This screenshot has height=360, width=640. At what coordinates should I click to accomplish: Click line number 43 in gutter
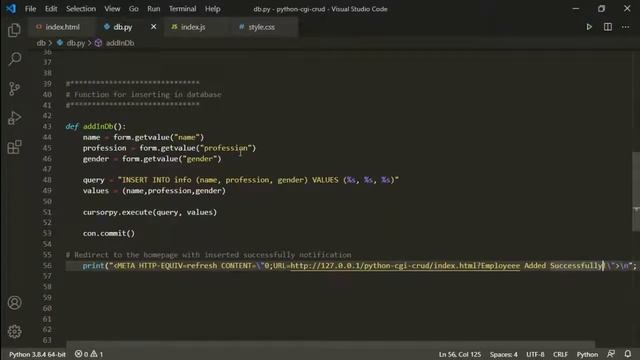[x=47, y=127]
